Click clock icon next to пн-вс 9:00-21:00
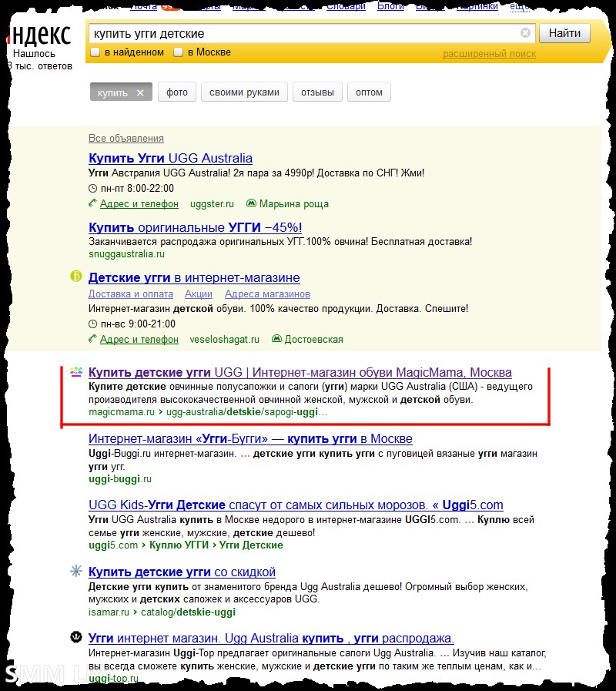616x691 pixels. pyautogui.click(x=92, y=324)
